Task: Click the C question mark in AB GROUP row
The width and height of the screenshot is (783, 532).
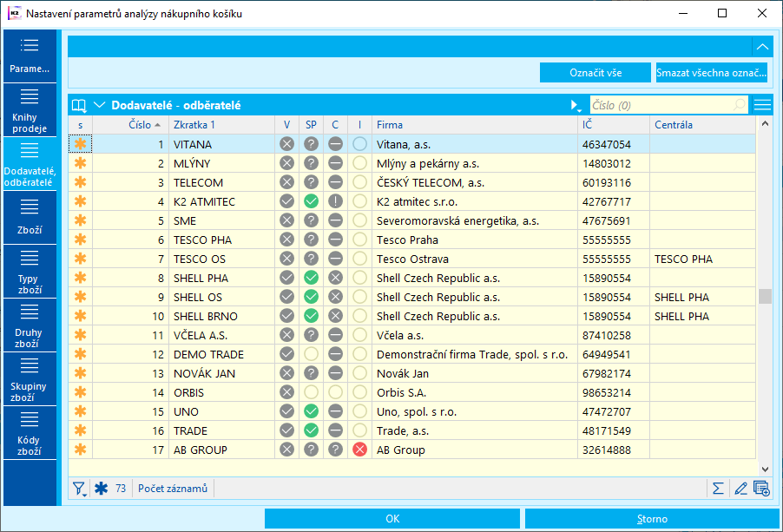Action: [336, 450]
